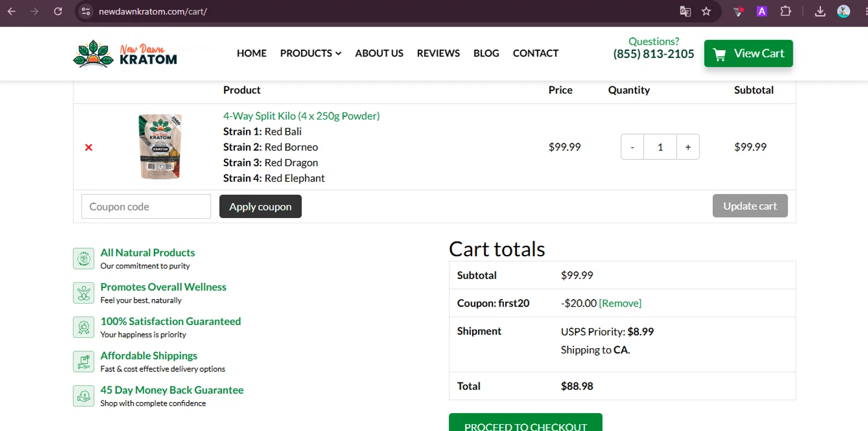This screenshot has height=431, width=868.
Task: Click the Subtotal column header in the cart table
Action: pyautogui.click(x=754, y=90)
